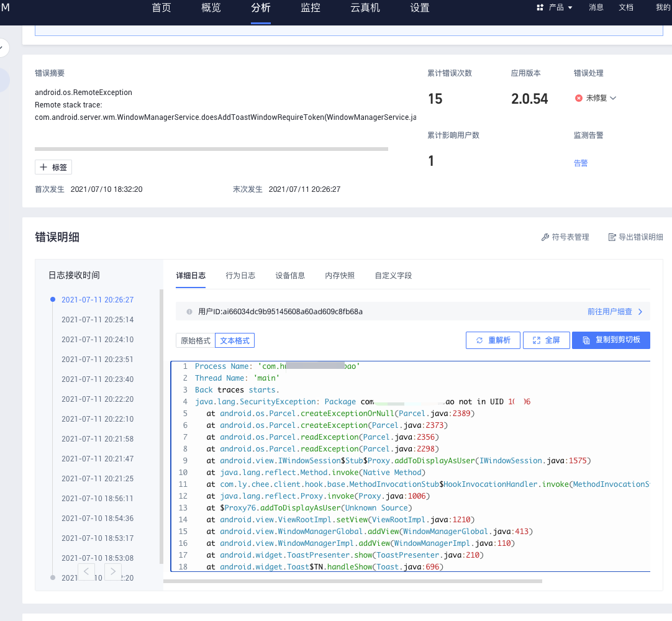672x621 pixels.
Task: Open the 监控 navigation menu item
Action: (x=311, y=8)
